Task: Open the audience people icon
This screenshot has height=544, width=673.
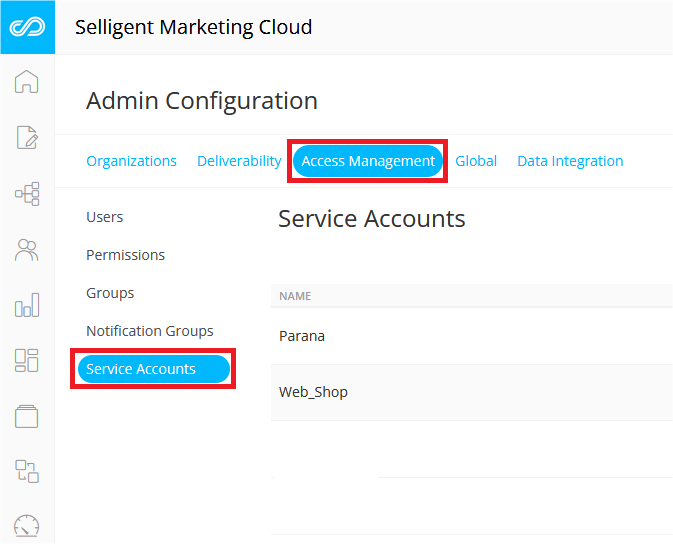Action: pos(27,249)
